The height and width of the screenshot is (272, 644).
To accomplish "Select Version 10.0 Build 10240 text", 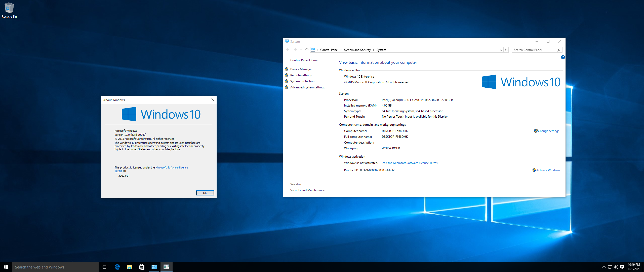I will pos(130,135).
